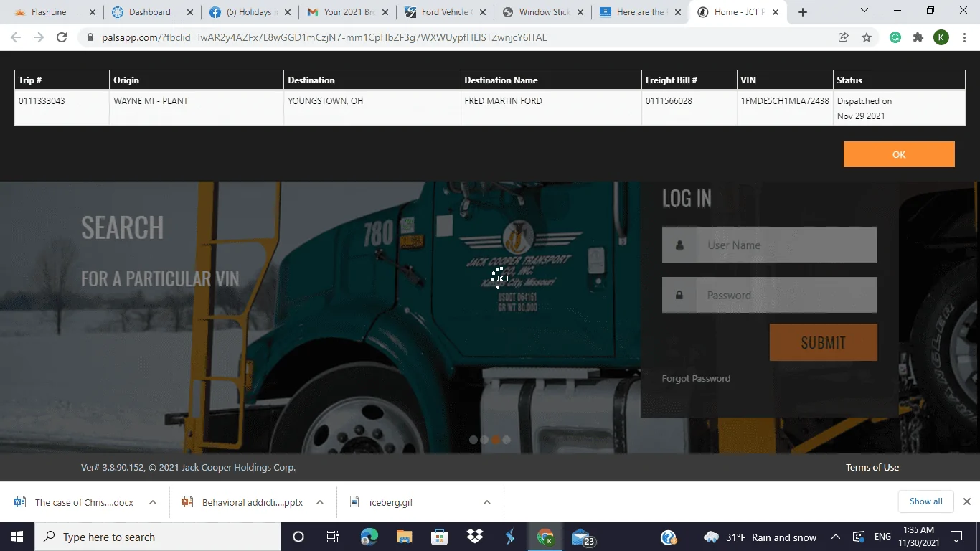Open the Grammarly extension icon
This screenshot has width=980, height=551.
pos(895,37)
